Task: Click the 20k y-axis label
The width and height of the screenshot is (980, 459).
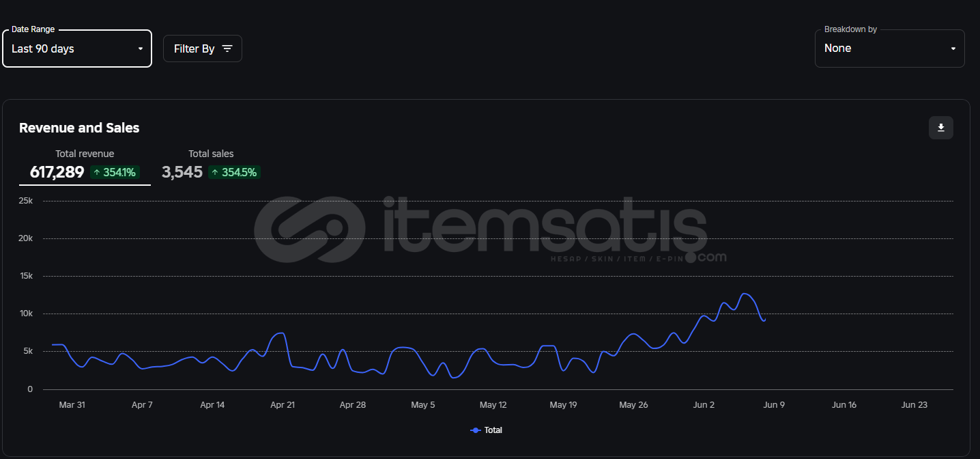Action: pos(26,238)
